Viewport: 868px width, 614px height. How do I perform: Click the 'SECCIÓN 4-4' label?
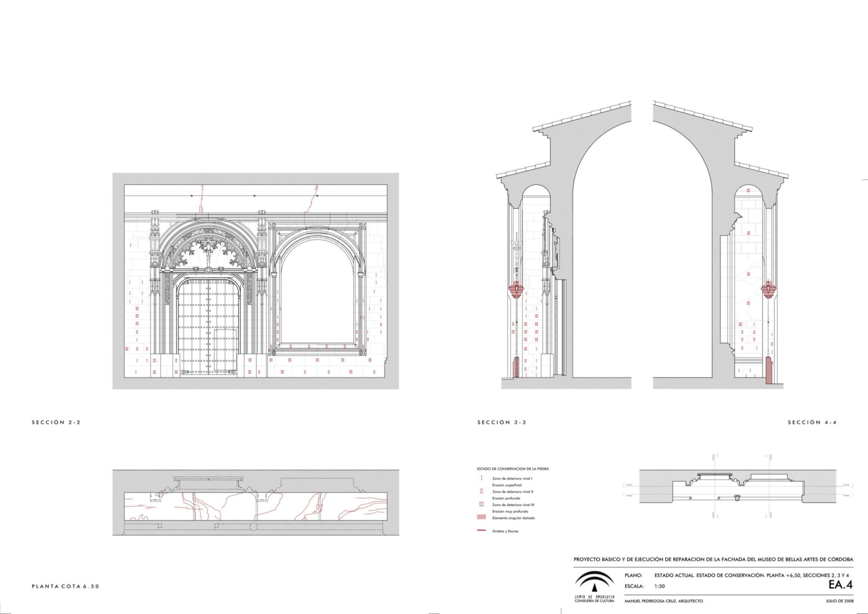tap(812, 423)
